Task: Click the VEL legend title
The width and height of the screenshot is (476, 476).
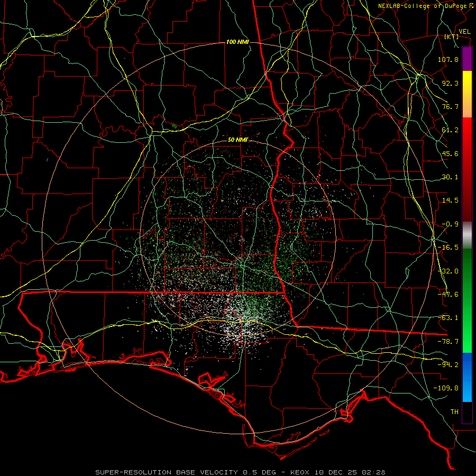Action: pyautogui.click(x=464, y=32)
